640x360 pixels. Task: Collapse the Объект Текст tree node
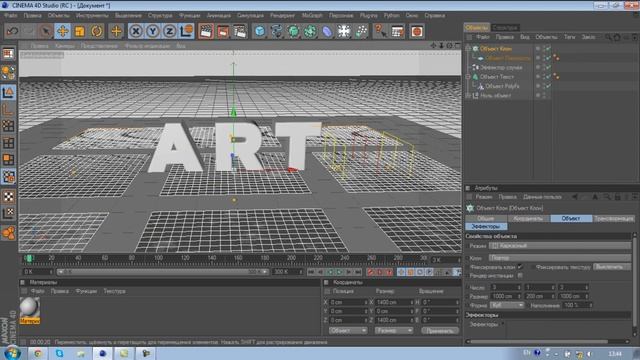[468, 77]
